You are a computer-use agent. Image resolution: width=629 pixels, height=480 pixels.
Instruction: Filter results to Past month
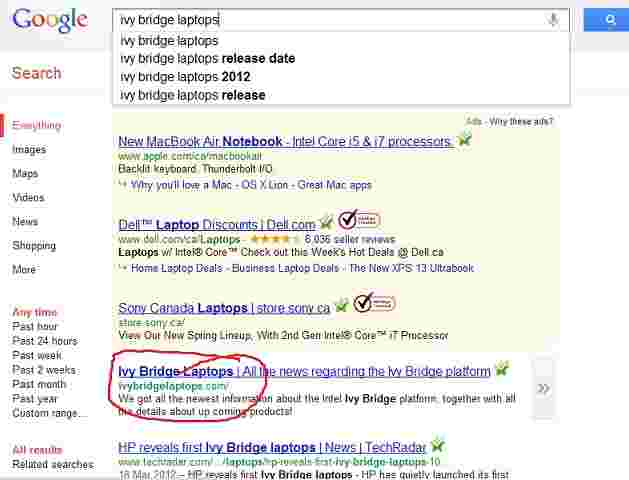pyautogui.click(x=39, y=384)
